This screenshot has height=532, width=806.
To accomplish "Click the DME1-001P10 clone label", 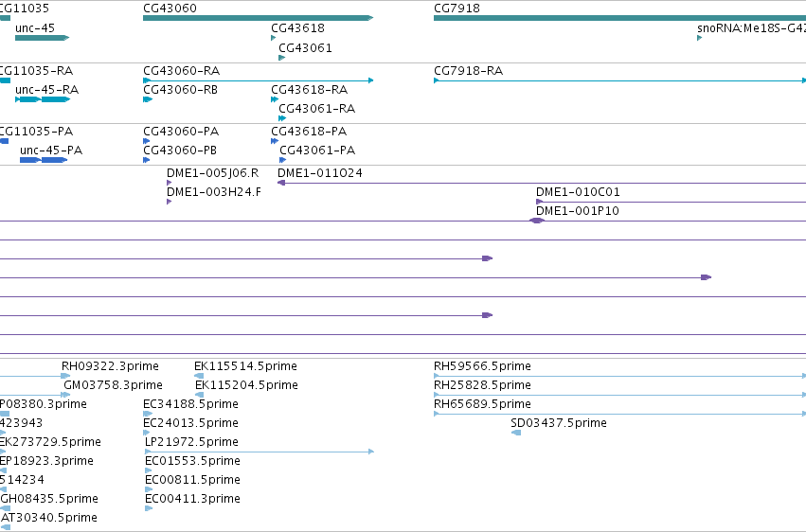I will (578, 211).
